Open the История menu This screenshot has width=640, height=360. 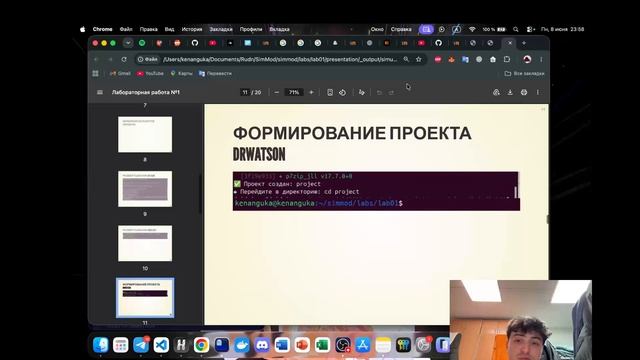coord(192,29)
